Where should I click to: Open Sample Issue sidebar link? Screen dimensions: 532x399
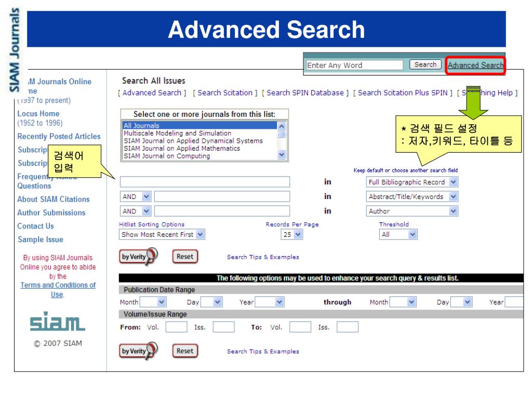coord(41,240)
